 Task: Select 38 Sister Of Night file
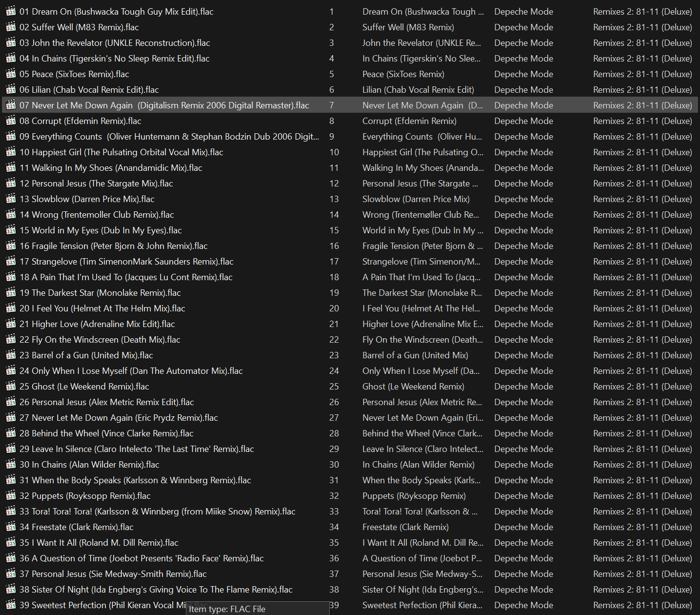tap(156, 590)
